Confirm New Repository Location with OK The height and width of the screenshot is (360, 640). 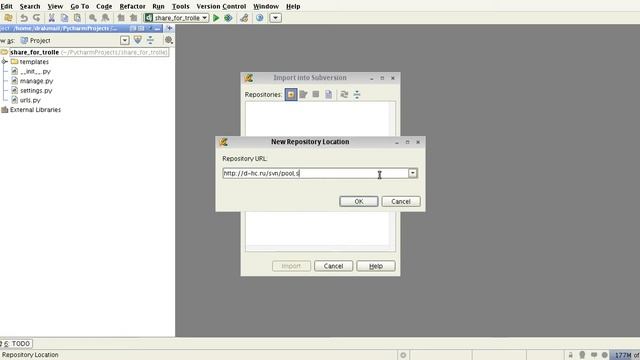coord(358,202)
